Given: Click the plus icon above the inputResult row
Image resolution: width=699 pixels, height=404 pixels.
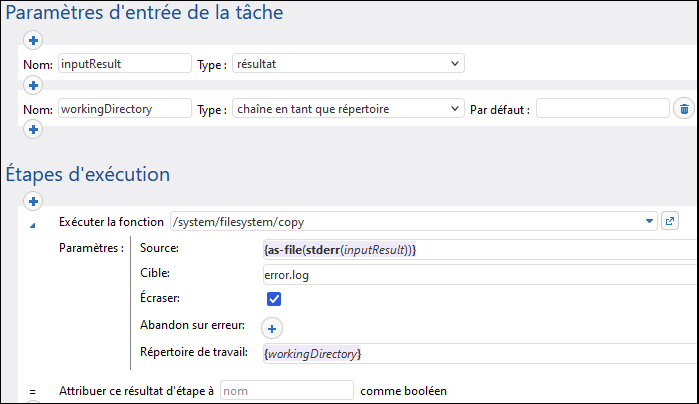Looking at the screenshot, I should 33,41.
